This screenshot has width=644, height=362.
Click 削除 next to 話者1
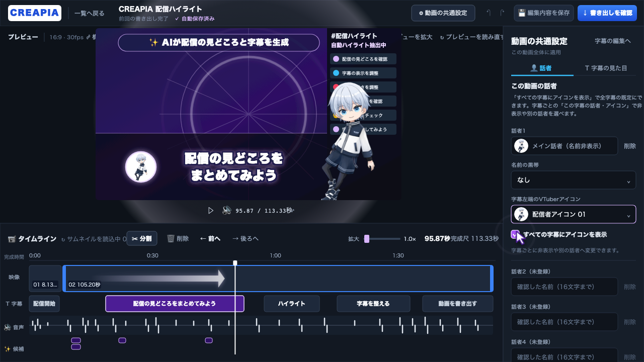coord(630,146)
